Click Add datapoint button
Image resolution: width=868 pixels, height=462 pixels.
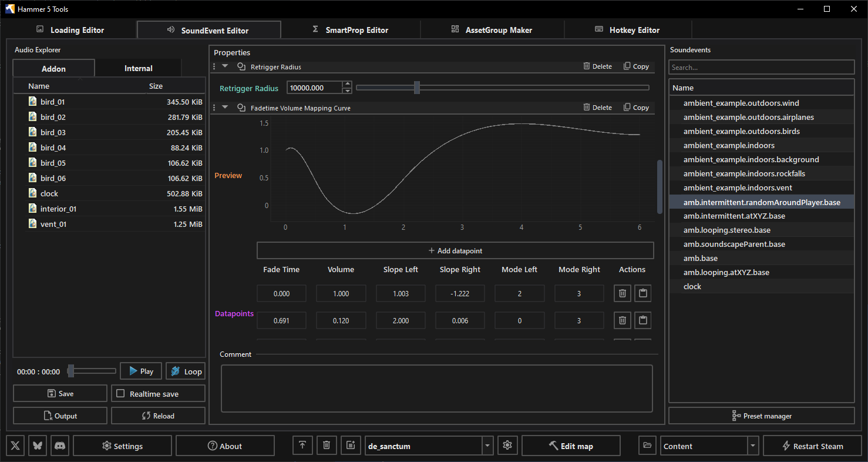[455, 250]
